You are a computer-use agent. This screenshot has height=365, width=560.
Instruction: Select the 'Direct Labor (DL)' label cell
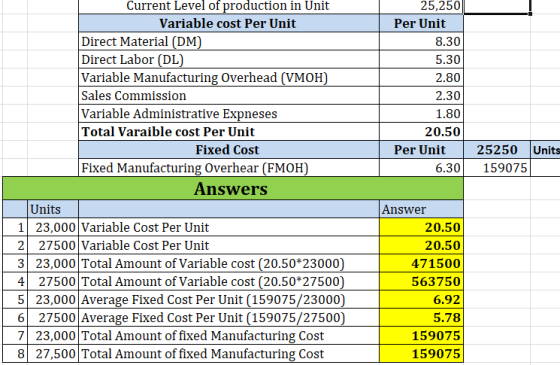click(229, 60)
